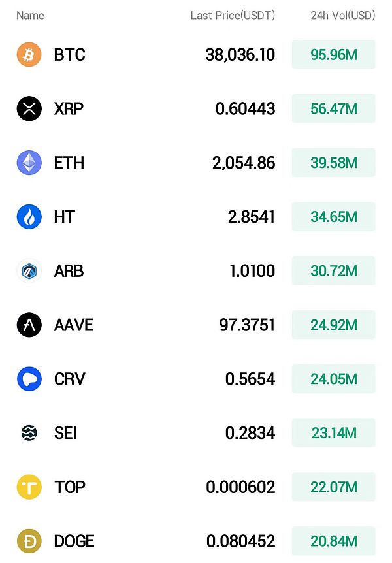Click the black AAVE coin icon
The width and height of the screenshot is (392, 563).
(x=29, y=325)
